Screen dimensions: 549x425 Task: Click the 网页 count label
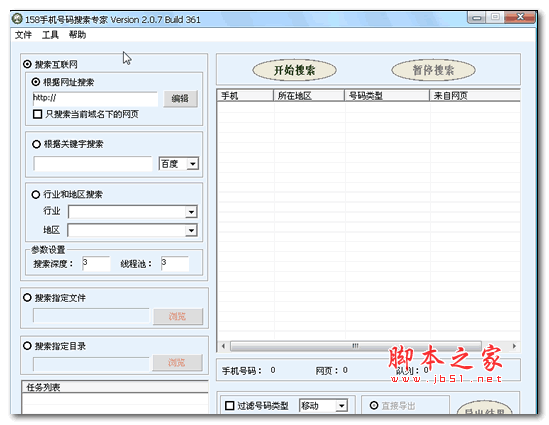[326, 370]
